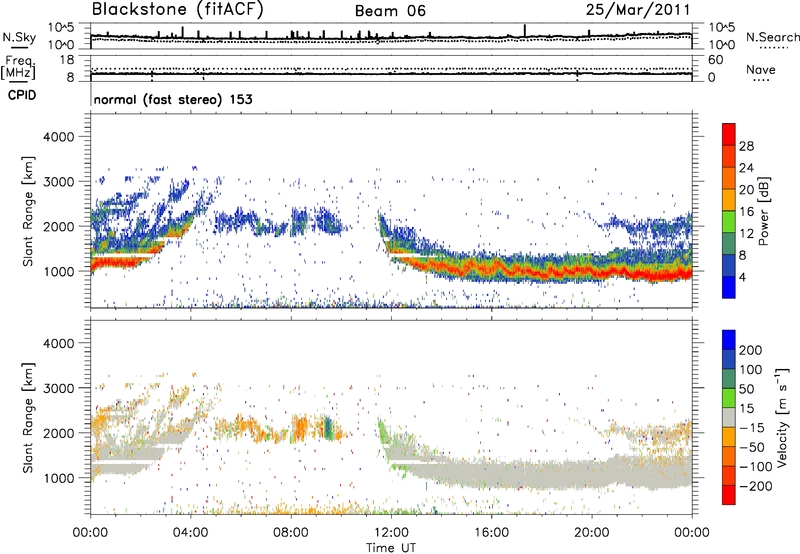Image resolution: width=800 pixels, height=554 pixels.
Task: Click the "12" power colorbar label
Action: tap(746, 234)
